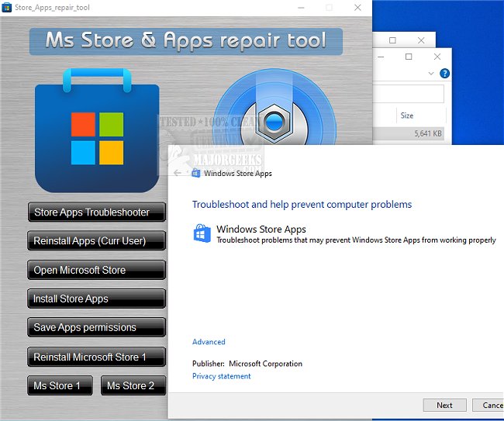This screenshot has width=504, height=421.
Task: Click the Troubleshoot and help prevent computer problems heading
Action: (x=302, y=205)
